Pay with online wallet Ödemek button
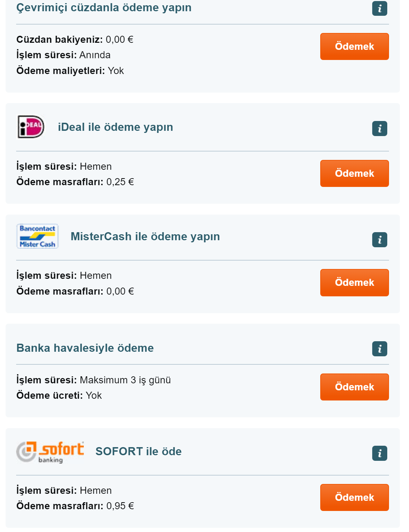 354,46
